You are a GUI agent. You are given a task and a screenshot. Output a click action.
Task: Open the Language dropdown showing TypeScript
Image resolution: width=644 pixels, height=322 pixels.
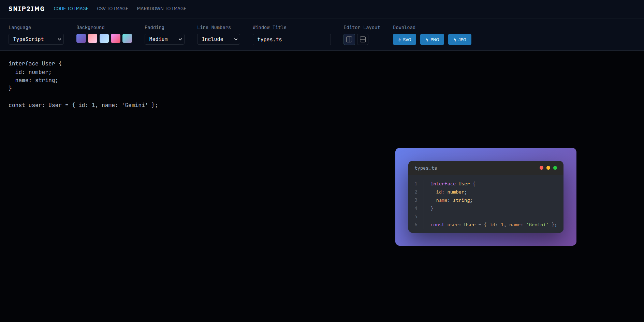(x=36, y=39)
